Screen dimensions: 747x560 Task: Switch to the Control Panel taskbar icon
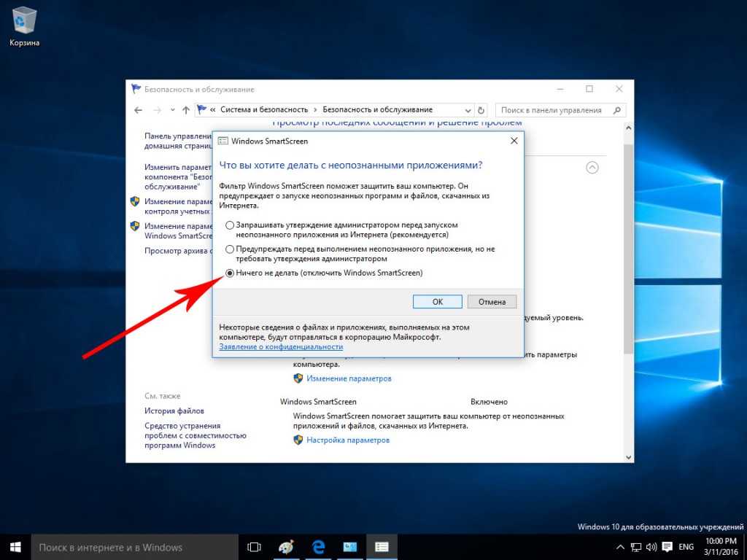[349, 547]
